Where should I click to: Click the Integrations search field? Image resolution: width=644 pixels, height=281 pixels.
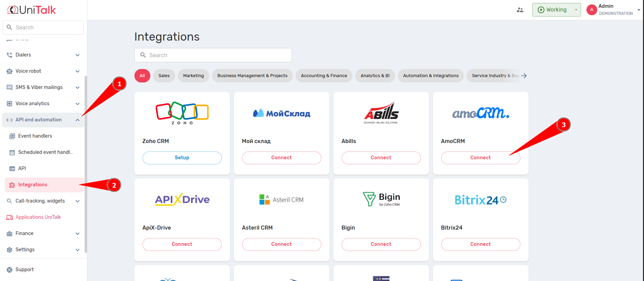(x=213, y=55)
